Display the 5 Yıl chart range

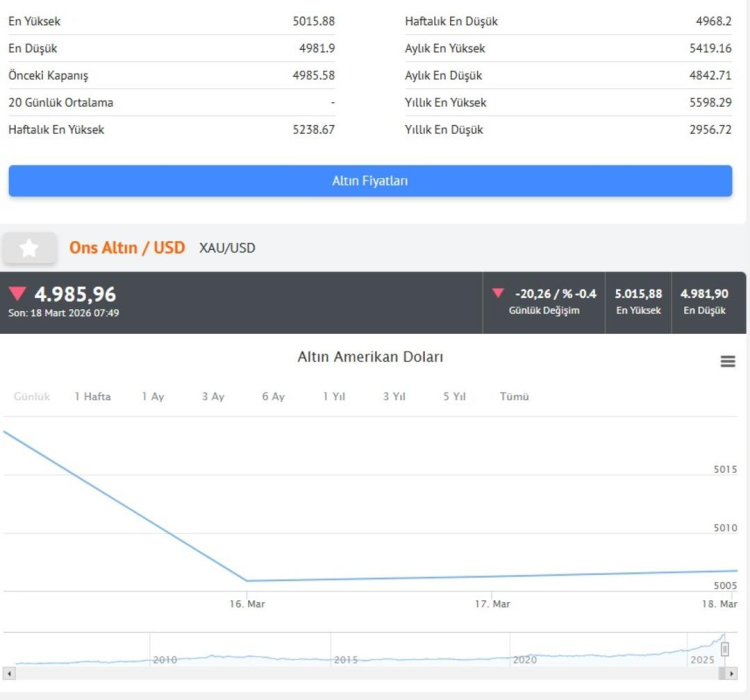[454, 397]
